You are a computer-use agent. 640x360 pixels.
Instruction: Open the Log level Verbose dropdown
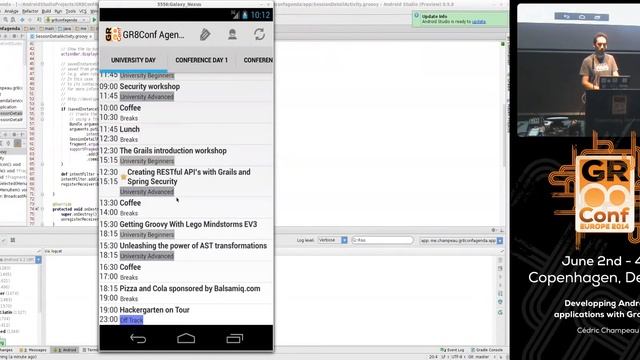[x=332, y=240]
